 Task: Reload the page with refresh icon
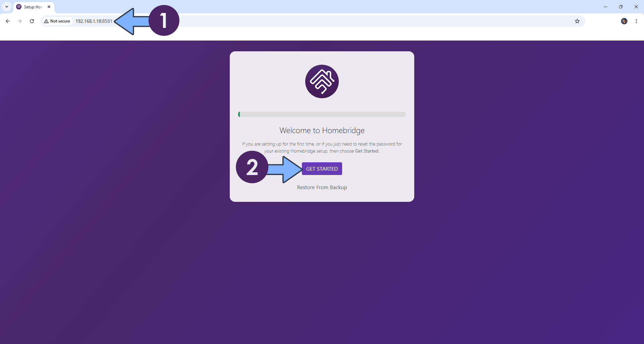pyautogui.click(x=32, y=21)
